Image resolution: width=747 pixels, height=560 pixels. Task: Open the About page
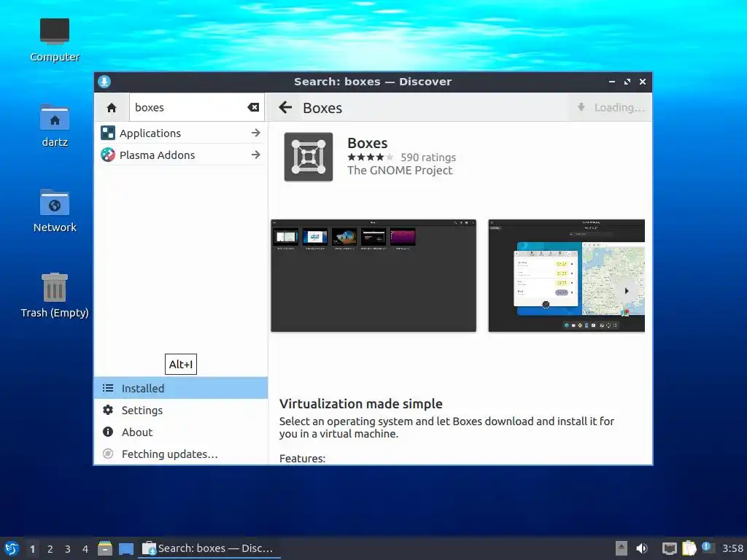pyautogui.click(x=181, y=432)
